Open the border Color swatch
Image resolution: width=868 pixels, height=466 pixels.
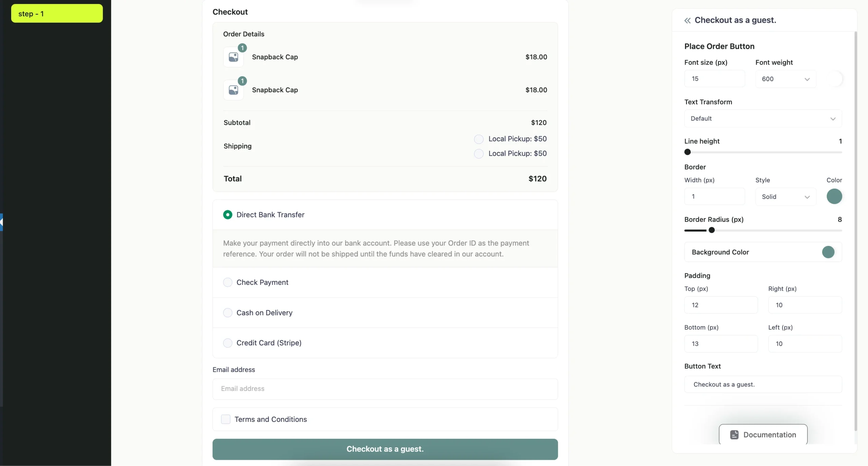click(x=834, y=196)
